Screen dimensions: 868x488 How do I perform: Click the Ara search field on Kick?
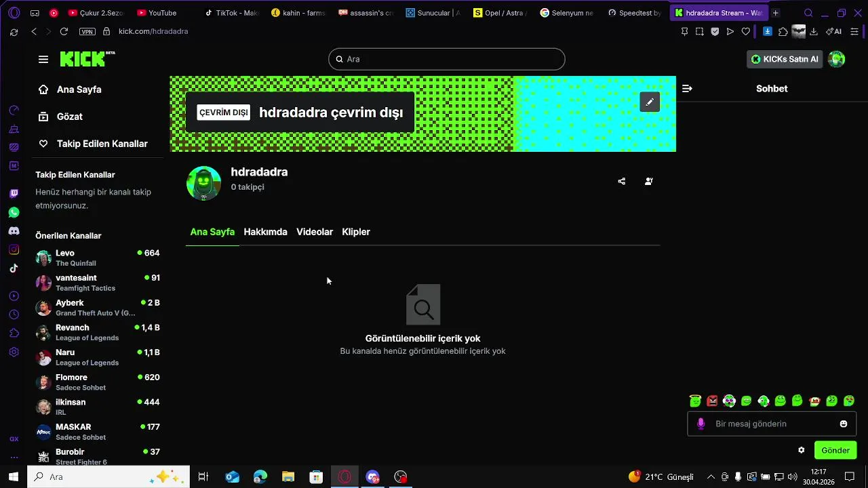(447, 59)
